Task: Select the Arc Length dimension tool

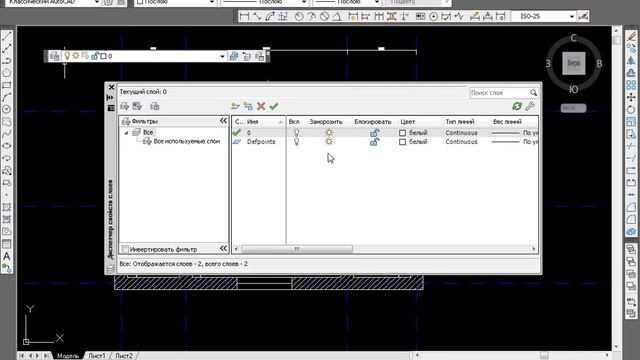Action: pos(270,16)
